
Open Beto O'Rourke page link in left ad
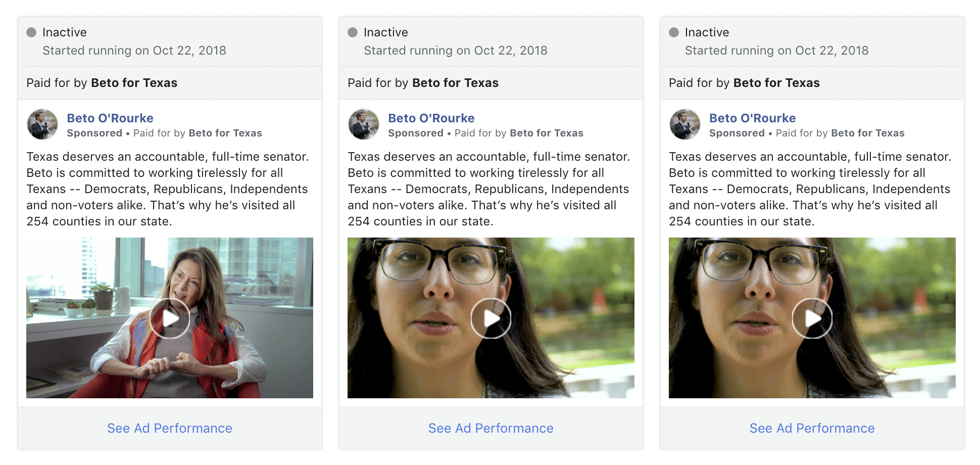[x=110, y=118]
